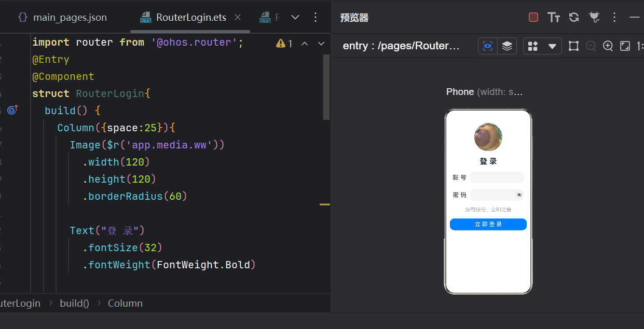Image resolution: width=644 pixels, height=329 pixels.
Task: Select the RouterLogin.ets tab
Action: click(184, 17)
